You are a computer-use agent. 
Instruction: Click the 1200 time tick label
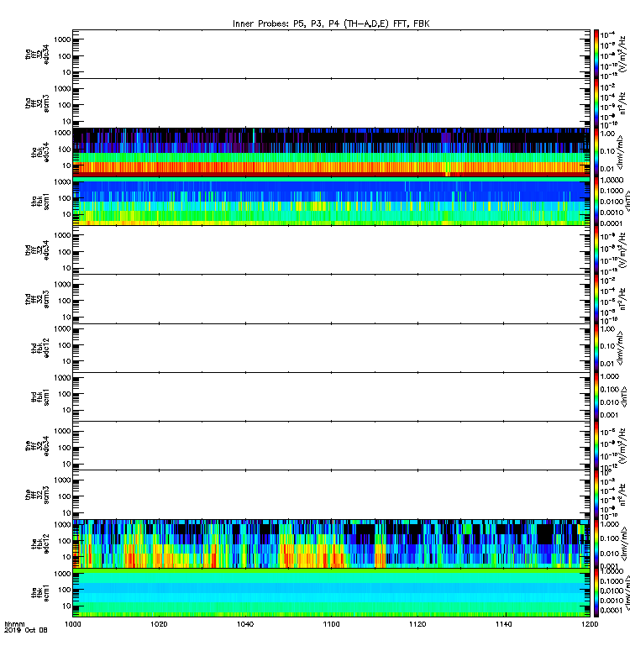(x=590, y=624)
